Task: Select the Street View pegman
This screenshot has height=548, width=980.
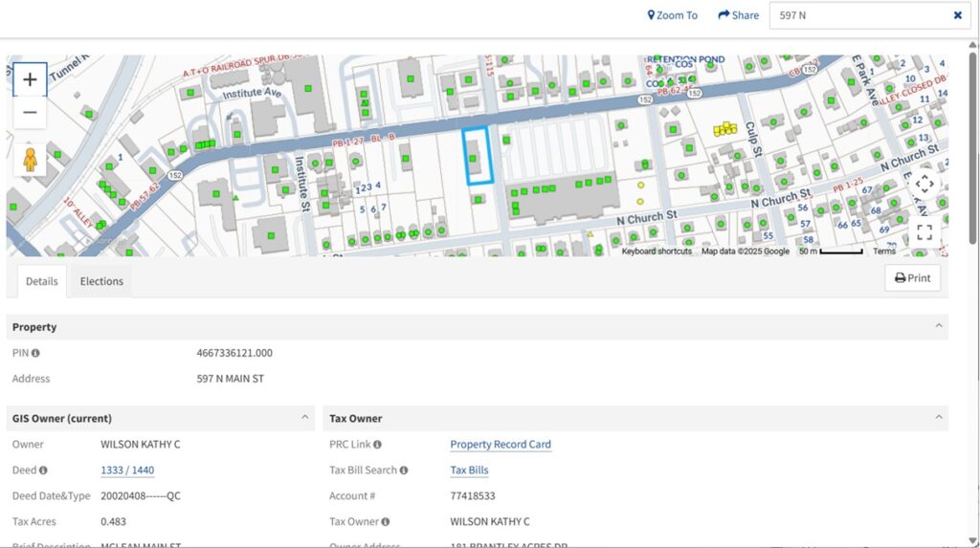Action: click(x=30, y=160)
